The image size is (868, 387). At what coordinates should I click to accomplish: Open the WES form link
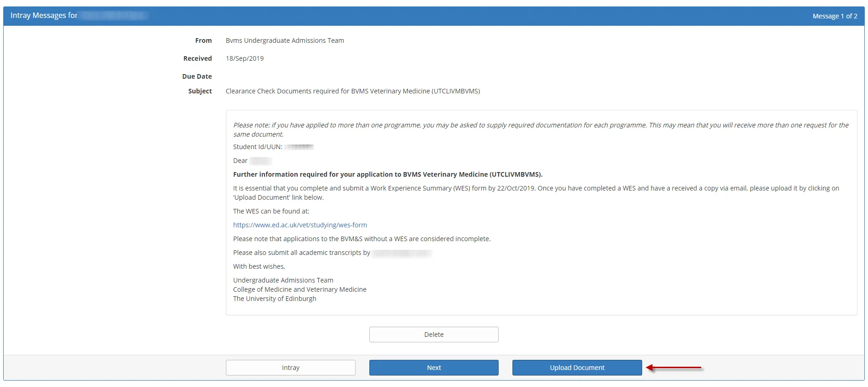pos(300,225)
